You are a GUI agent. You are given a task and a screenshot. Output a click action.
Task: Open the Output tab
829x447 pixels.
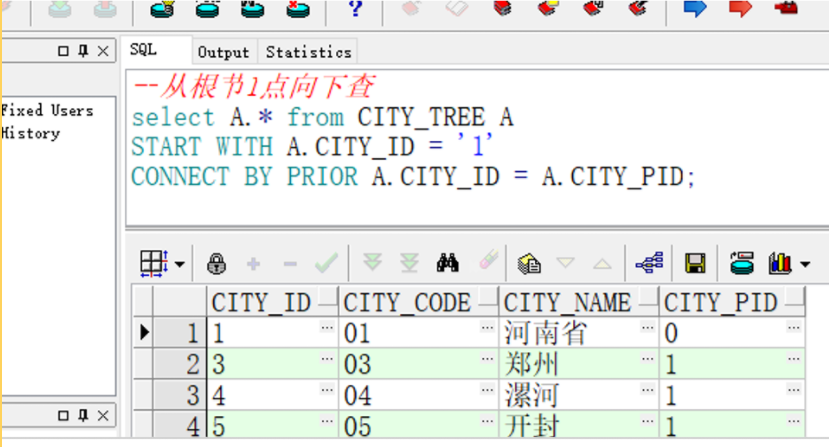223,52
